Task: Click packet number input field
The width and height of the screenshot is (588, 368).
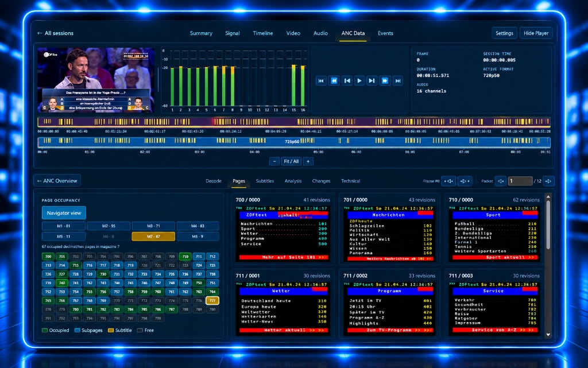Action: [520, 181]
